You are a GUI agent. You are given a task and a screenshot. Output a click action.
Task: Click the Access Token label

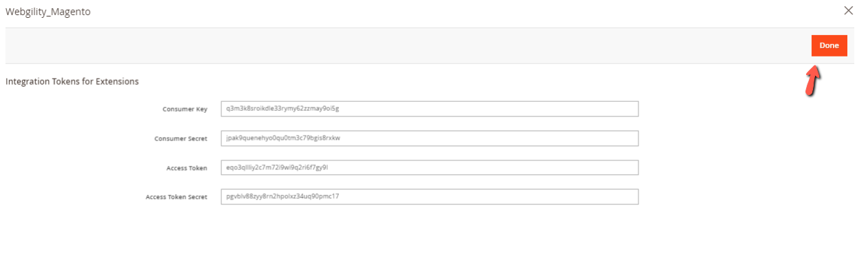coord(186,168)
